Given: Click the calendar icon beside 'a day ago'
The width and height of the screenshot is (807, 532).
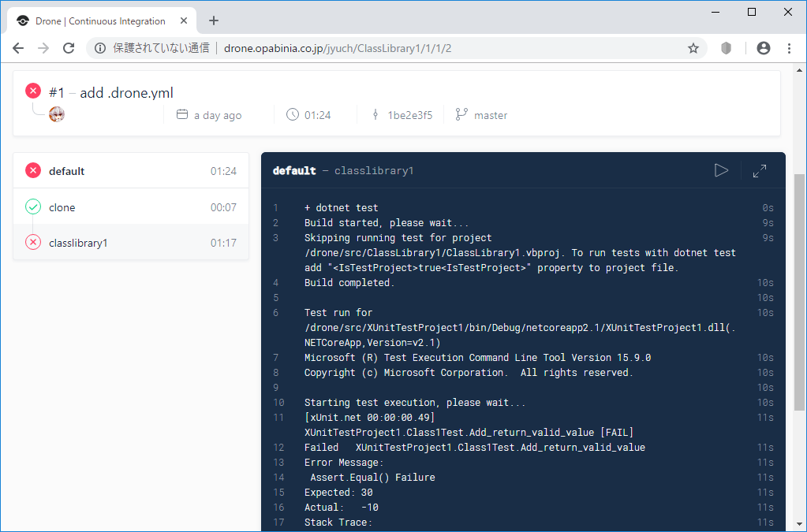Looking at the screenshot, I should [x=182, y=114].
